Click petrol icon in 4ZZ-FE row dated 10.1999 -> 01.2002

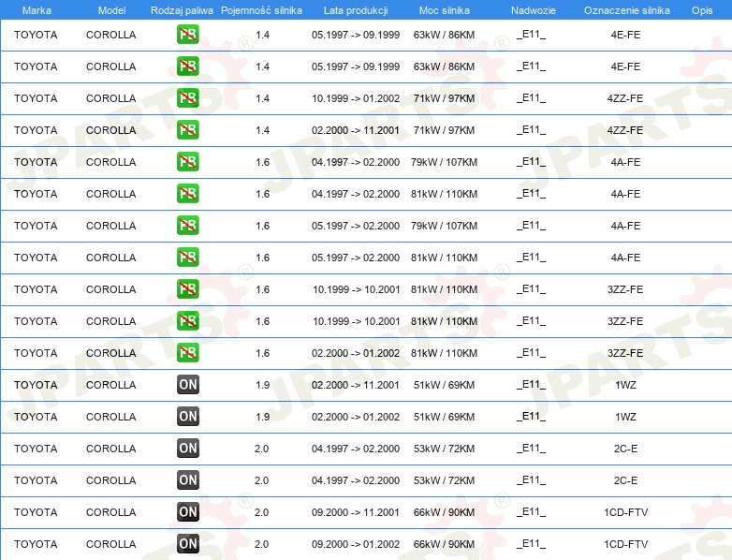187,98
